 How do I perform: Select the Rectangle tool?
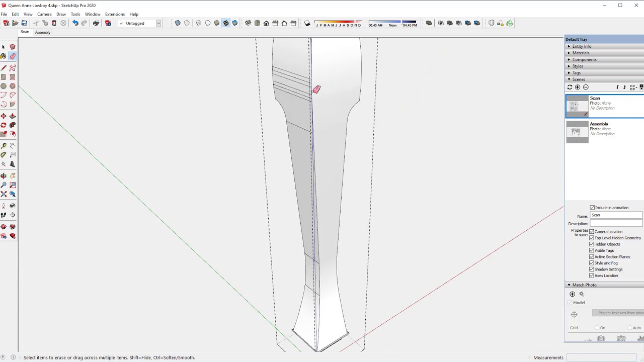coord(4,77)
